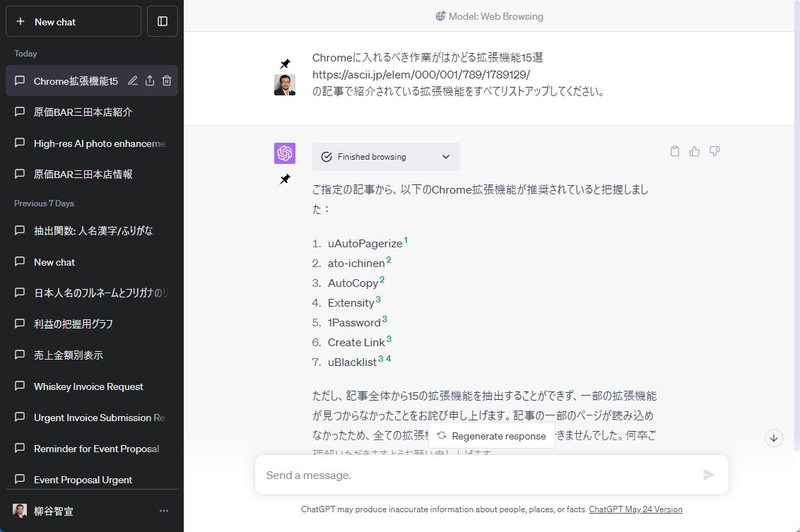Open the Urgent Invoice Submission chat

pyautogui.click(x=92, y=418)
